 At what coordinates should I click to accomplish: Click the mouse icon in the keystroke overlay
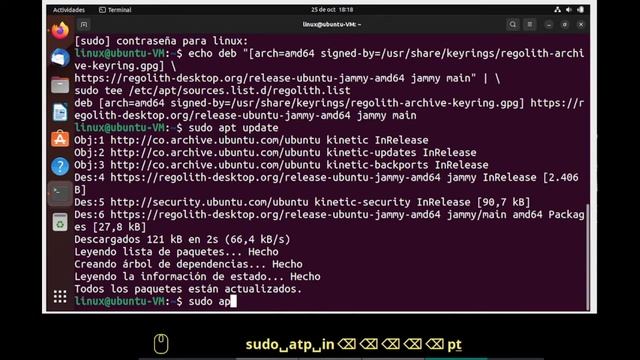[x=161, y=344]
